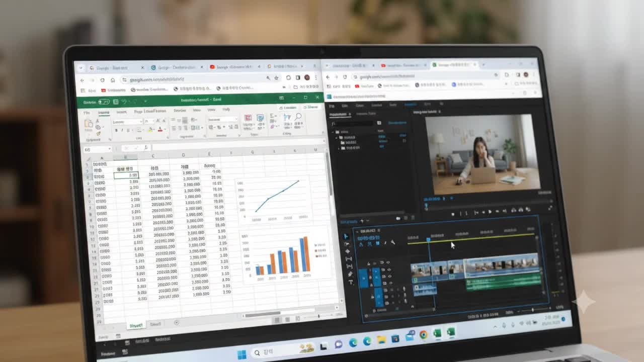
Task: Open the font name dropdown in Excel
Action: (x=141, y=122)
